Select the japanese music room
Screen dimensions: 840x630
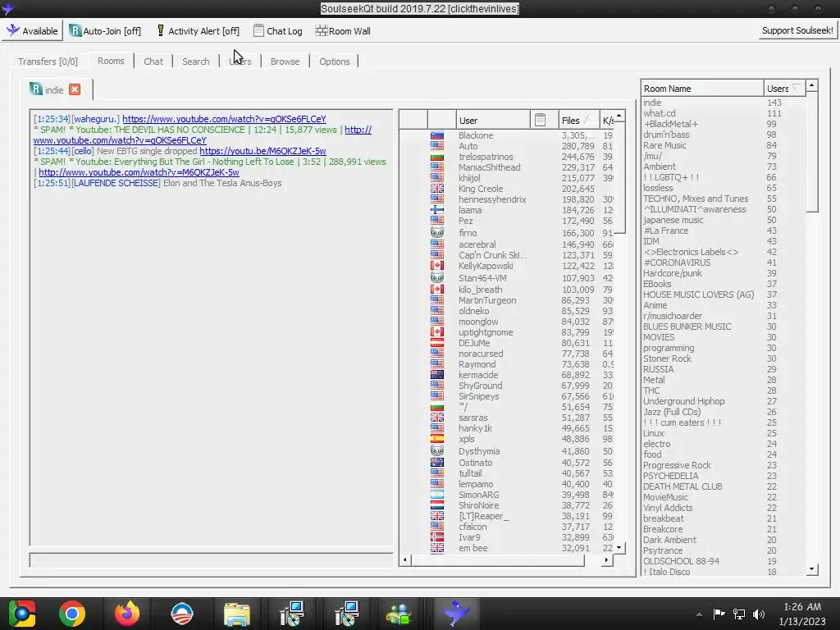coord(673,220)
